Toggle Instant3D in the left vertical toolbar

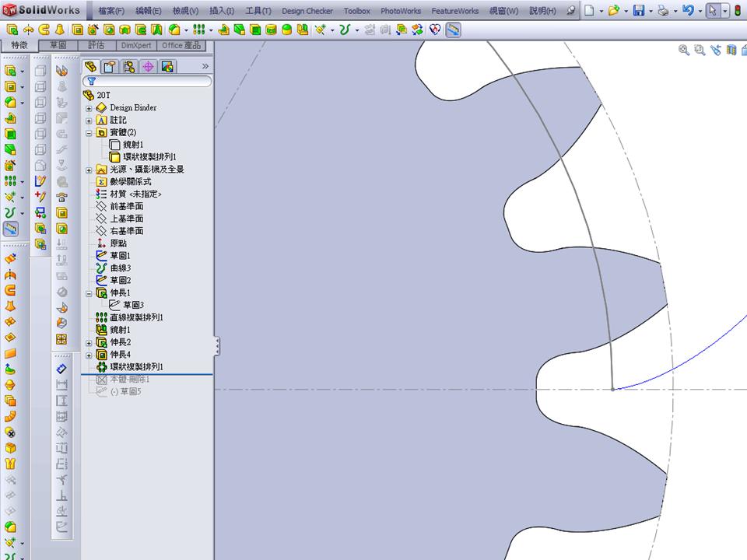pyautogui.click(x=10, y=229)
